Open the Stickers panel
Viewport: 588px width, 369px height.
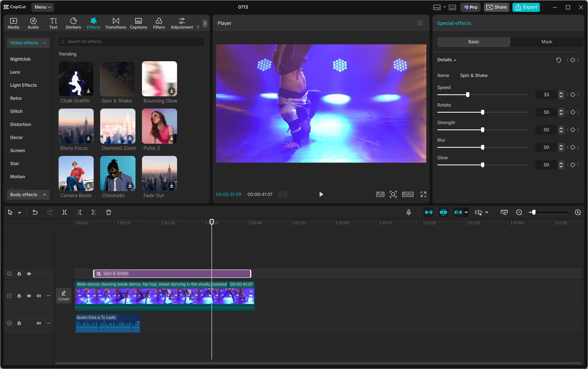[x=73, y=23]
